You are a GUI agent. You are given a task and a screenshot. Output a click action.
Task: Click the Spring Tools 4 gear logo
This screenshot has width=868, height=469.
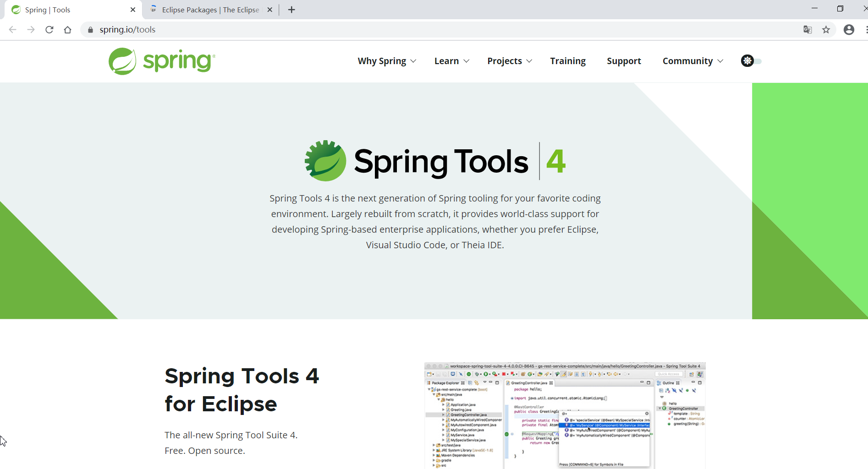click(x=325, y=161)
